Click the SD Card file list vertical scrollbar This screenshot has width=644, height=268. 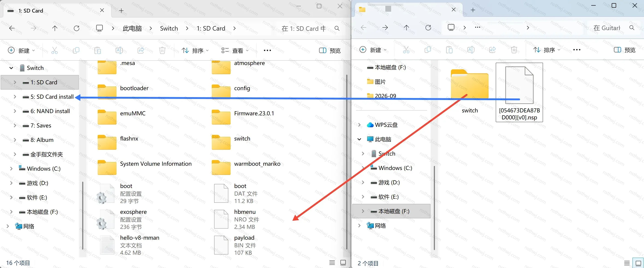point(346,161)
